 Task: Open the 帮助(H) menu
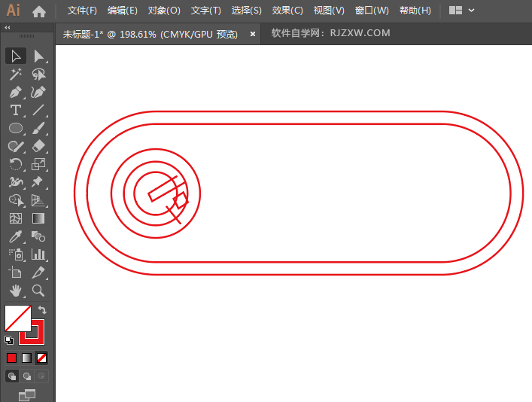tap(415, 11)
